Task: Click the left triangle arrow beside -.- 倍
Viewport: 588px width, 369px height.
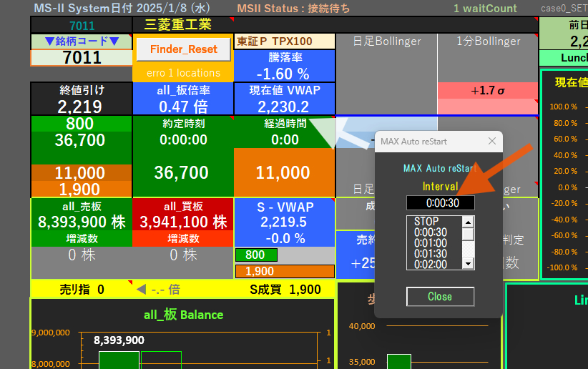Action: [141, 290]
